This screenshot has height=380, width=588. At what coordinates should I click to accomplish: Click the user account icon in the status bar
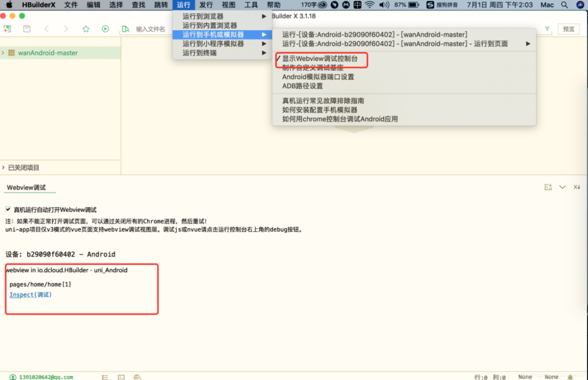13,377
